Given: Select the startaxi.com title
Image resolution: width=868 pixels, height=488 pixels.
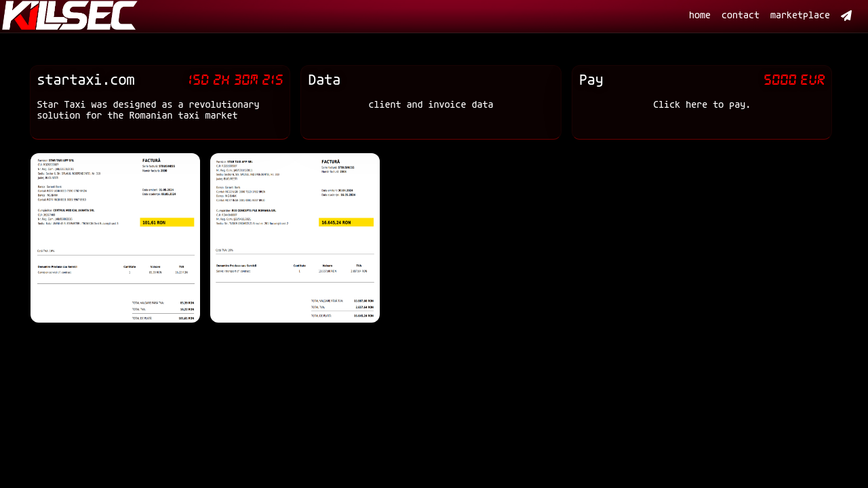Looking at the screenshot, I should point(85,80).
